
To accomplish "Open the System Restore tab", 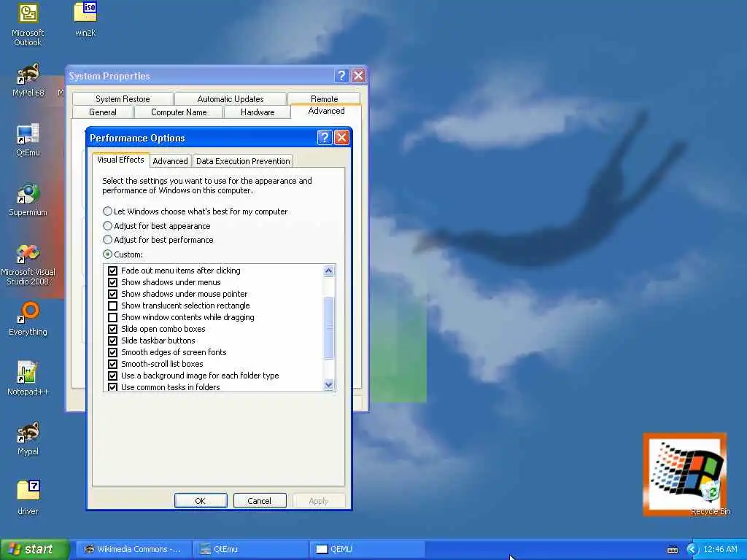I will 123,98.
